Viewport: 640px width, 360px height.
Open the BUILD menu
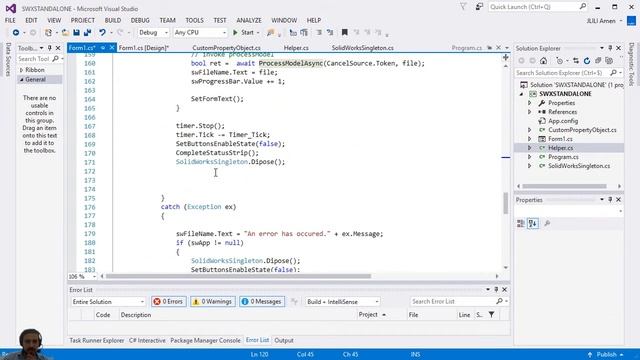coord(113,20)
